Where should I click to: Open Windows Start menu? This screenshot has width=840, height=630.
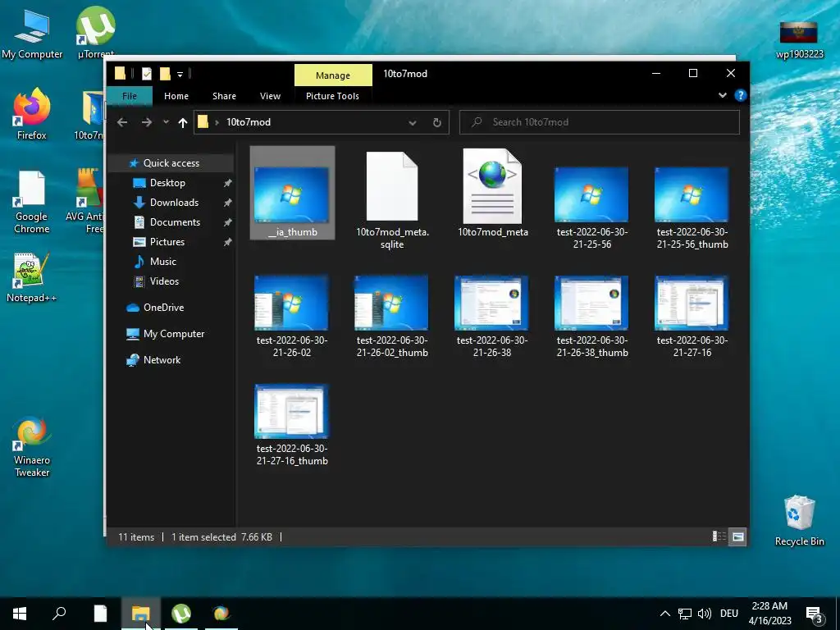[20, 613]
